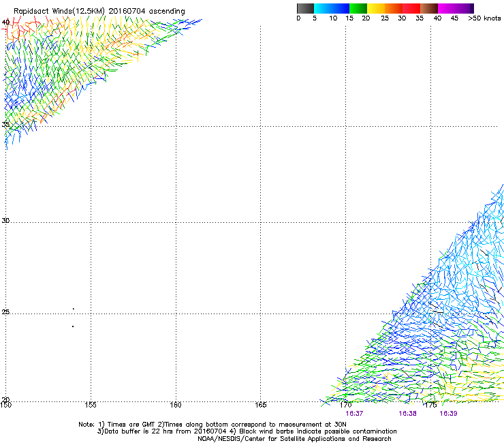Click the longitude label 175
The width and height of the screenshot is (504, 443).
(x=430, y=405)
